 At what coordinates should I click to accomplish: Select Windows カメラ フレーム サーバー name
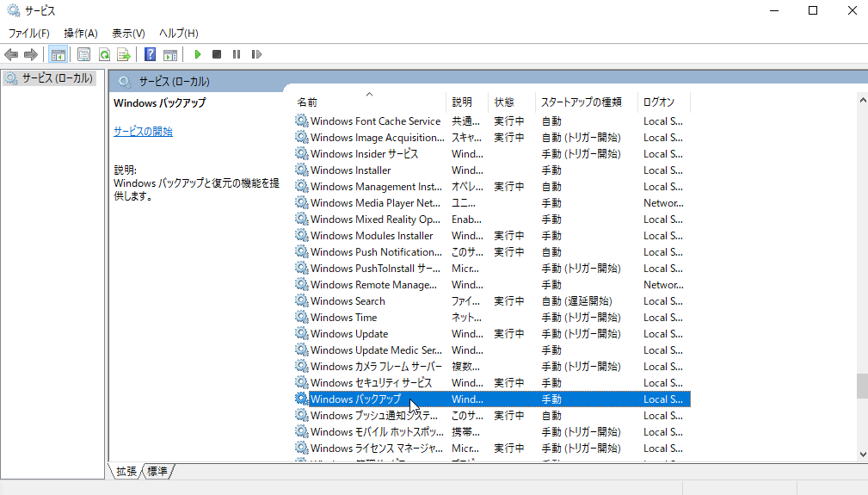[377, 366]
